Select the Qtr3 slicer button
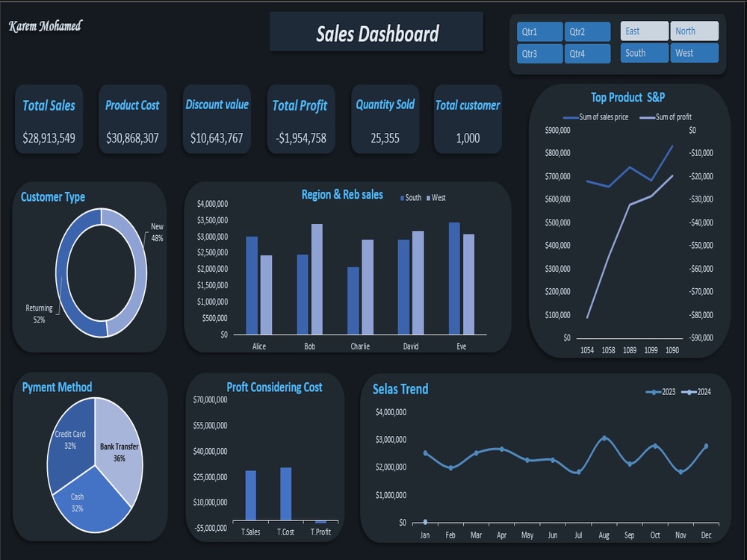Screen dimensions: 747x560 [539, 54]
